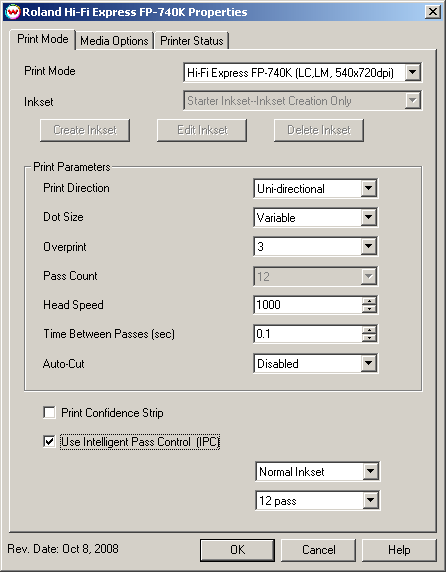The height and width of the screenshot is (572, 446).
Task: Open the 12 pass dropdown
Action: [317, 500]
